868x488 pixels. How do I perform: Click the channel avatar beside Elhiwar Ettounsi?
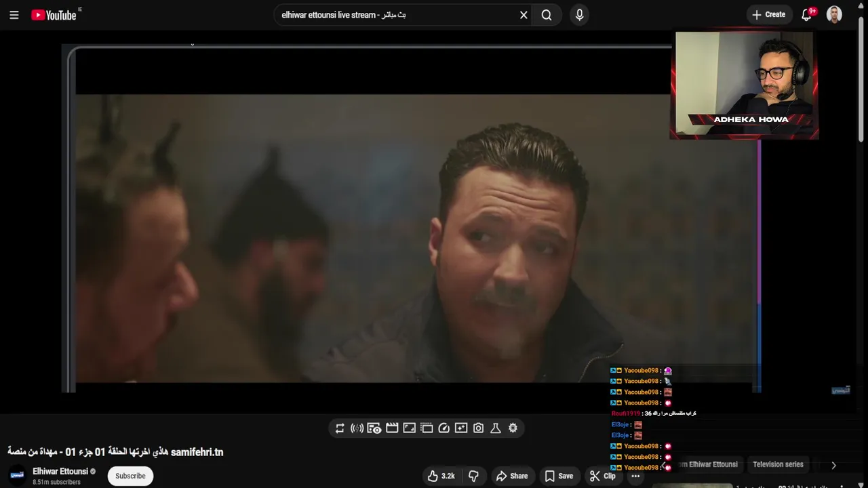click(x=17, y=476)
